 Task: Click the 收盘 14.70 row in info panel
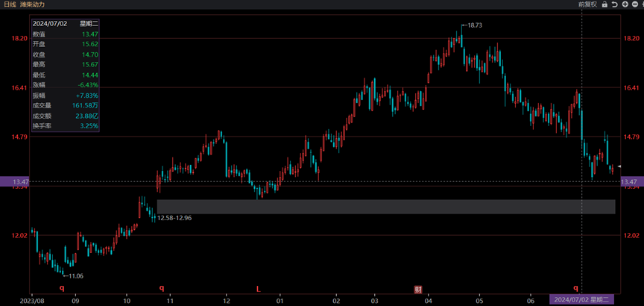point(66,54)
